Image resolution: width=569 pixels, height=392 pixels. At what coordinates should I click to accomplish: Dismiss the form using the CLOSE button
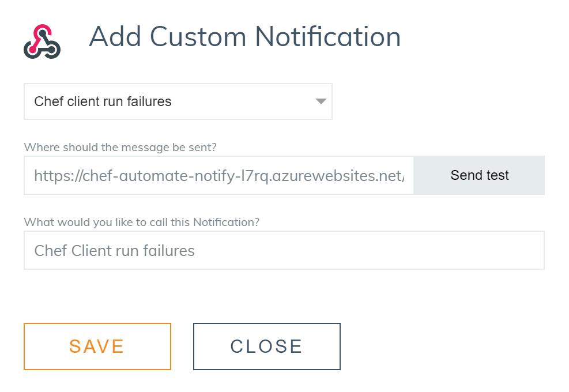click(x=266, y=346)
